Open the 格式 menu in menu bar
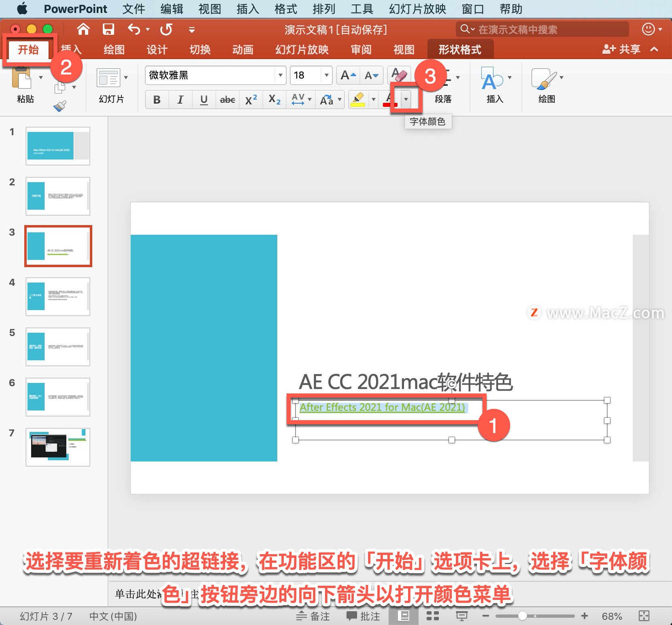 [286, 9]
